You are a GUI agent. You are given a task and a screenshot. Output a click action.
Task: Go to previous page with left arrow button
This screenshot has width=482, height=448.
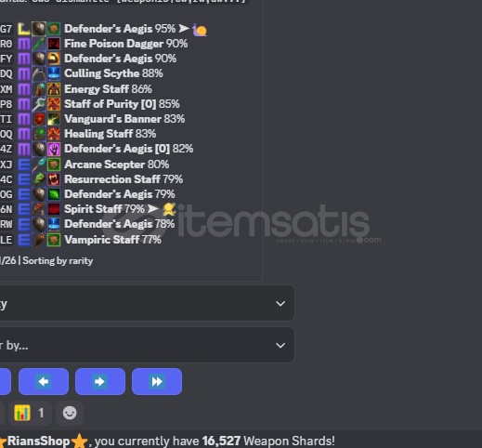click(x=44, y=381)
